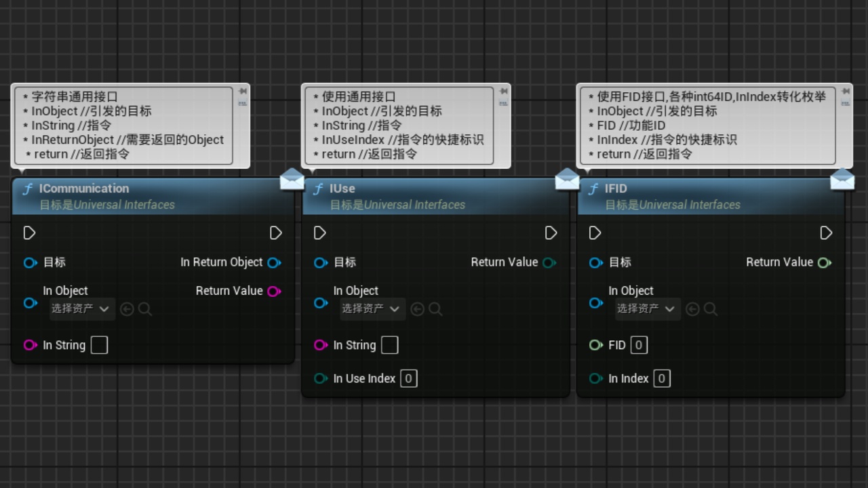The width and height of the screenshot is (868, 488).
Task: Click ICommunication output execution pin
Action: pos(276,233)
